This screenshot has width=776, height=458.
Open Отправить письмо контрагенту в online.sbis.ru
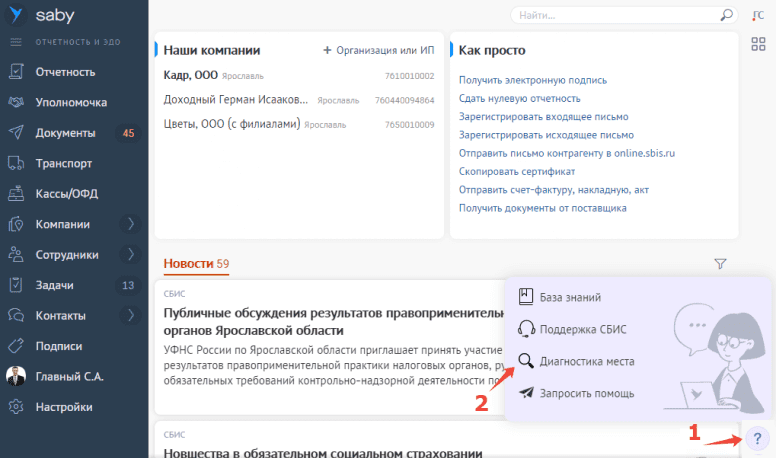click(567, 153)
